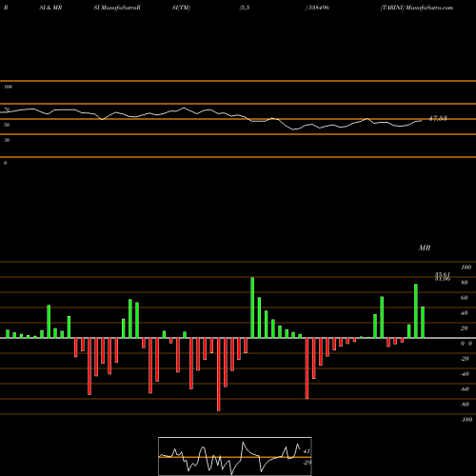Click the 'SI & MR' header label
Image resolution: width=476 pixels, height=476 pixels.
[x=50, y=8]
